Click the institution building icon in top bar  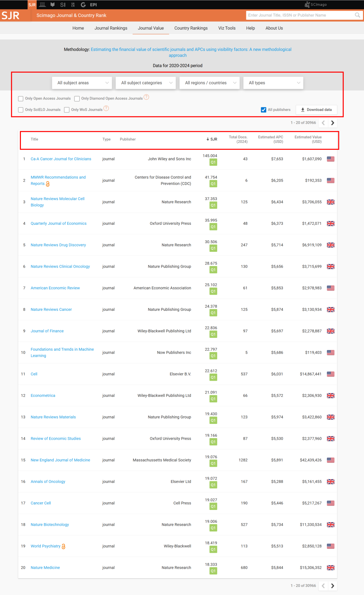click(x=42, y=5)
